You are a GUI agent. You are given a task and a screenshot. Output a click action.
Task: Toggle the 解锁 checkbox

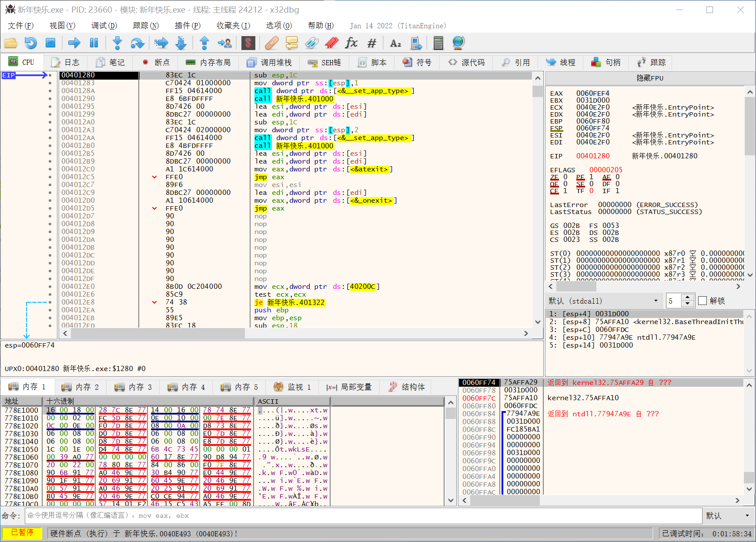point(702,301)
